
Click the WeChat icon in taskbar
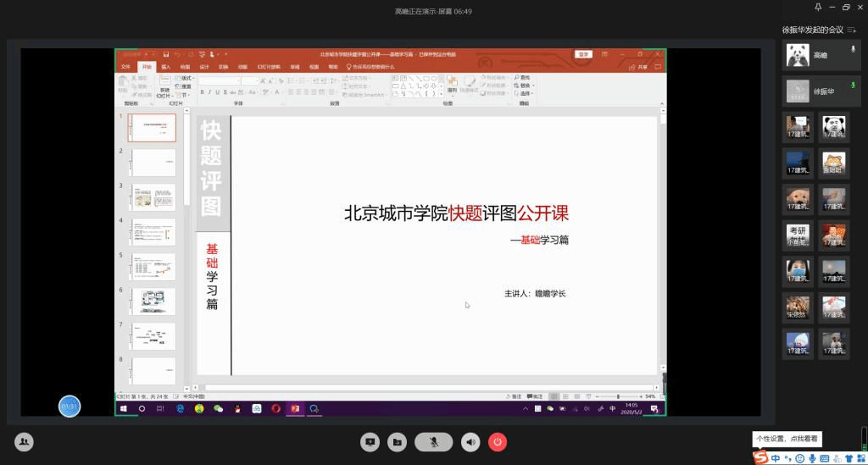pos(218,408)
